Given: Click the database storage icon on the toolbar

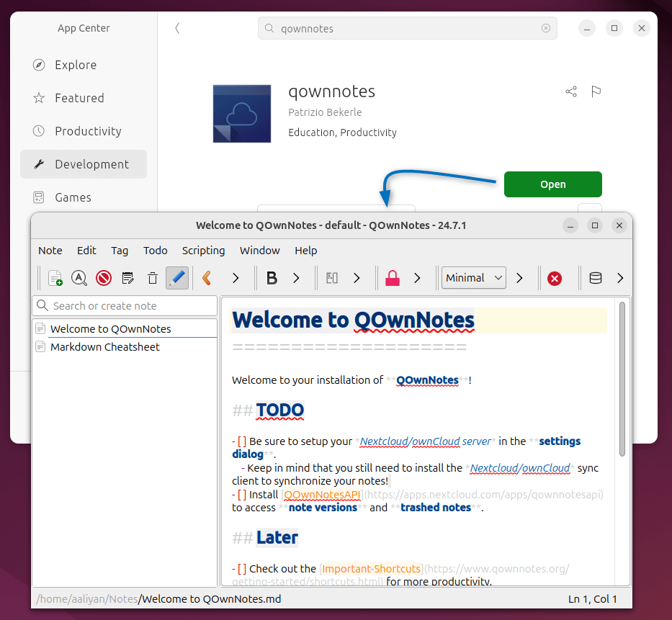Looking at the screenshot, I should 596,277.
